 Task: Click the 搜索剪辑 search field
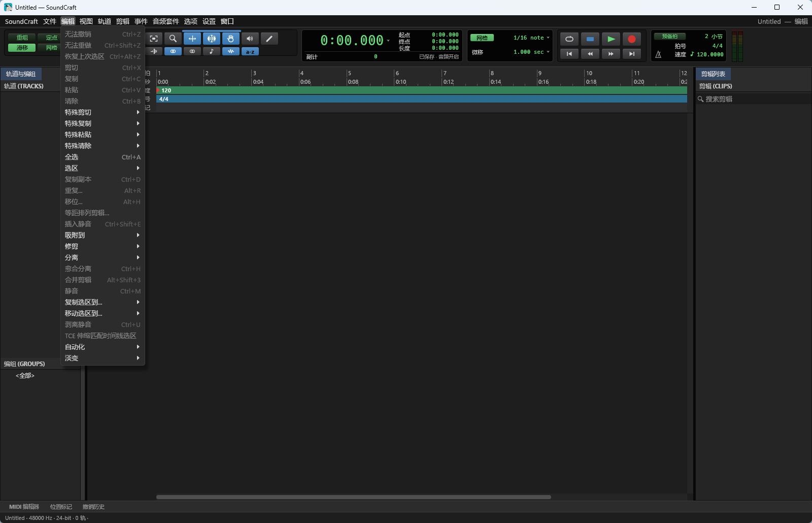pos(753,99)
